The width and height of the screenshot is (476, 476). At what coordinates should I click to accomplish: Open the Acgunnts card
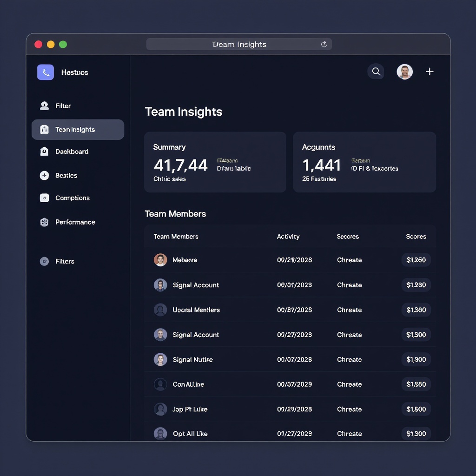pos(364,162)
